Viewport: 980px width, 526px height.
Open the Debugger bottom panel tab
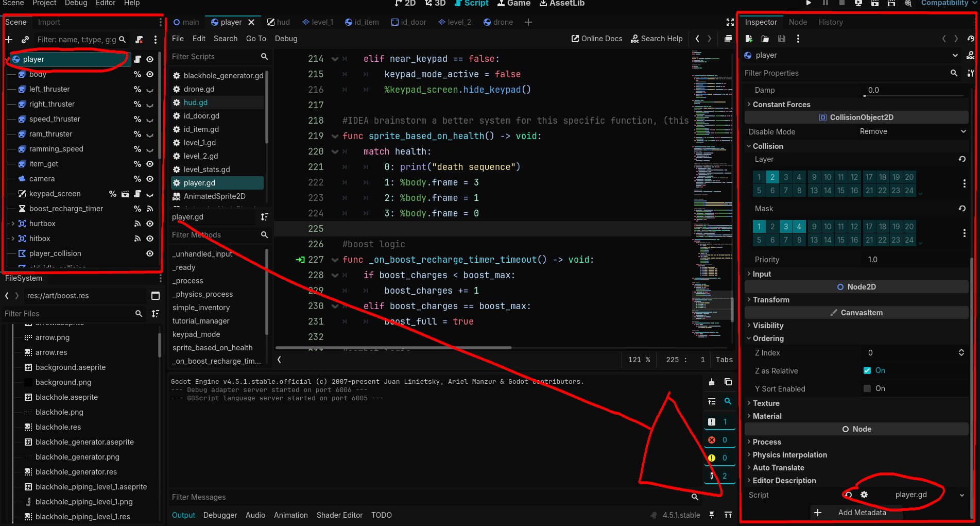pyautogui.click(x=220, y=515)
